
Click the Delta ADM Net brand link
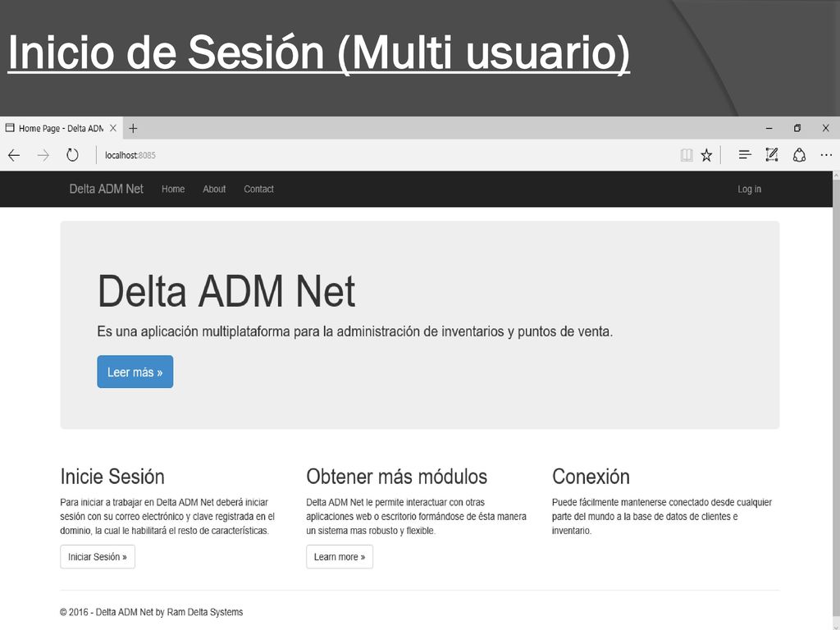point(106,189)
